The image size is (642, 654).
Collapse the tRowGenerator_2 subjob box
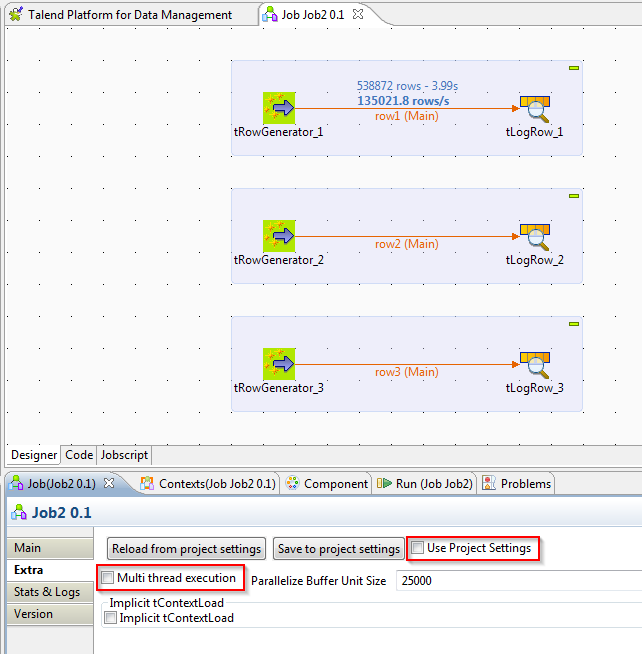click(x=574, y=196)
